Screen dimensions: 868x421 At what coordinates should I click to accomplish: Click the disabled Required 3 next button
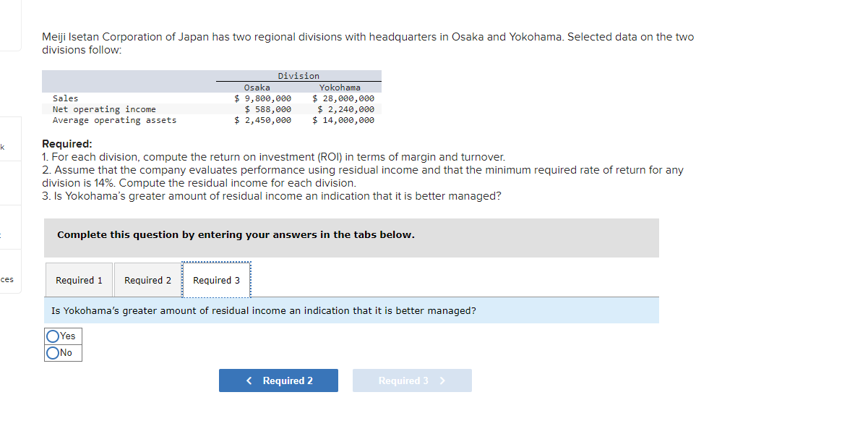click(412, 380)
